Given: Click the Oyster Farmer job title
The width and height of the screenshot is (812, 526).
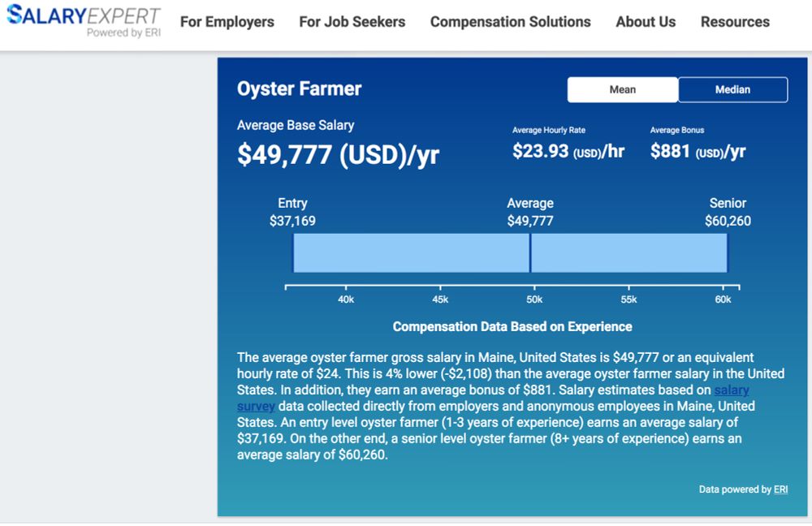Looking at the screenshot, I should pyautogui.click(x=299, y=89).
